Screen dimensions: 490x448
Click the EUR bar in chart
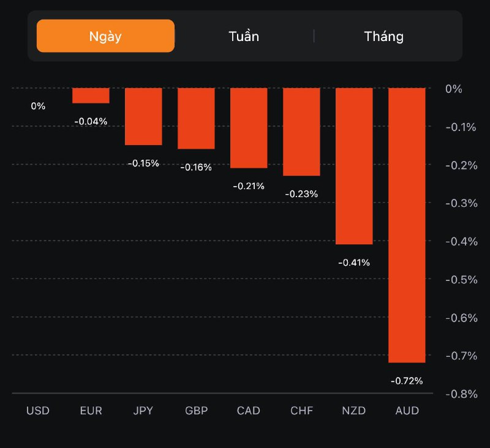click(91, 95)
